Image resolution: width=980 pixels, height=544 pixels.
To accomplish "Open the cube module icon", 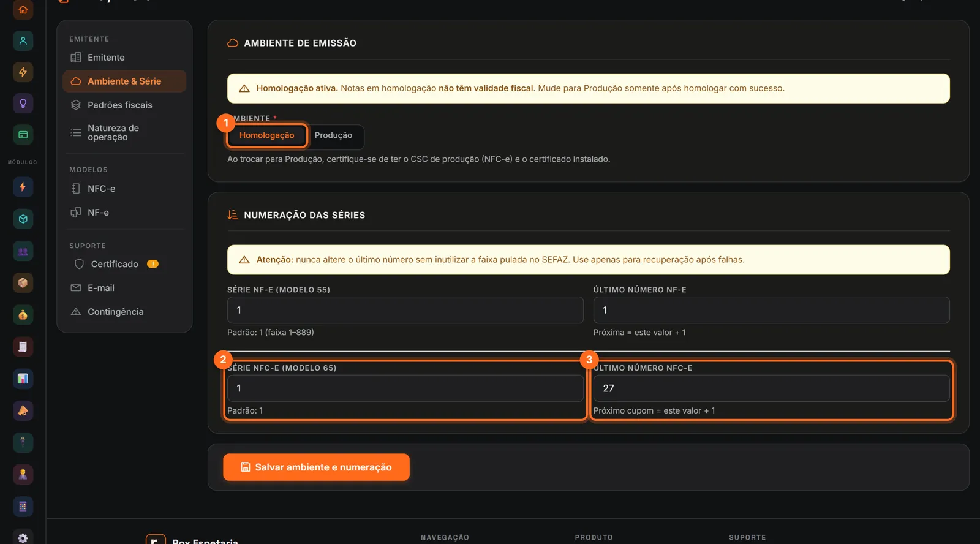I will point(23,219).
